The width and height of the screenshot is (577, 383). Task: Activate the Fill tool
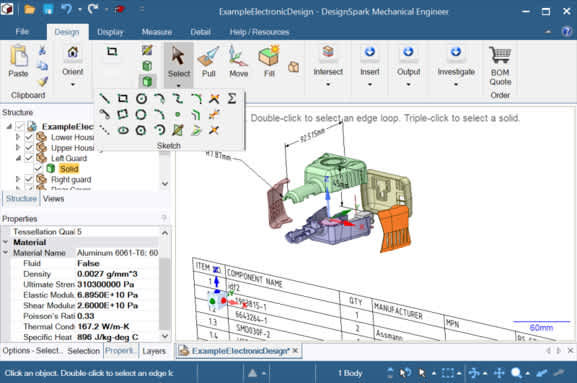point(269,61)
